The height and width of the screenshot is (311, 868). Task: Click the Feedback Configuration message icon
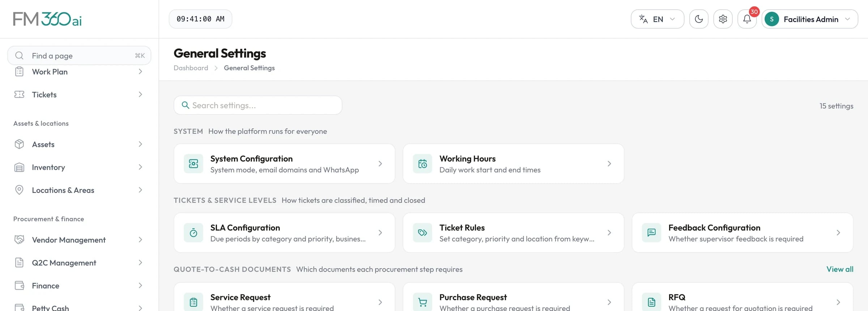(651, 233)
